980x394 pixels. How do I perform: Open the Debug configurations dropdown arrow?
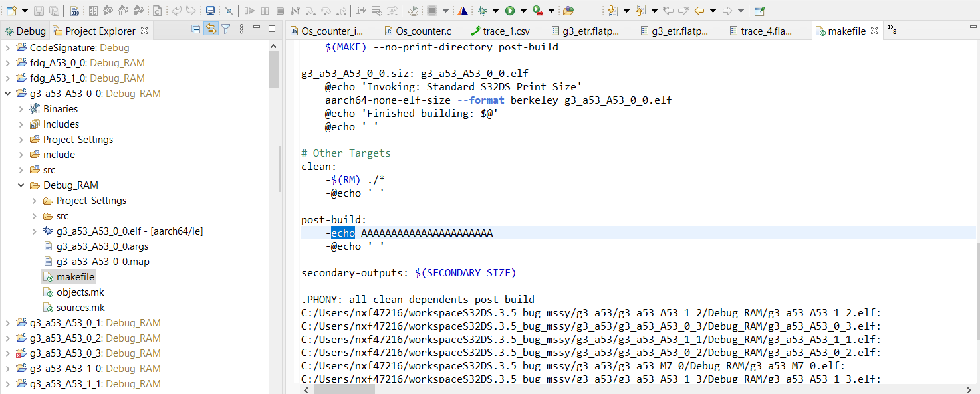click(x=495, y=11)
